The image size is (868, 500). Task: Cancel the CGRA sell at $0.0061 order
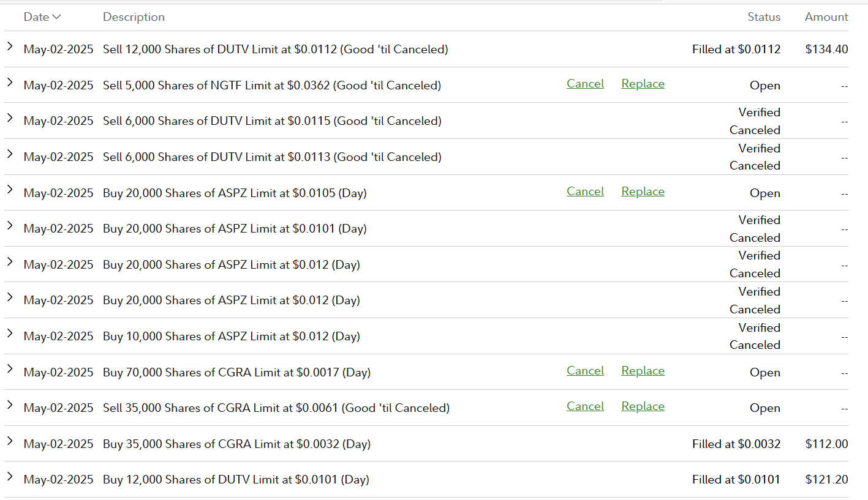tap(585, 406)
